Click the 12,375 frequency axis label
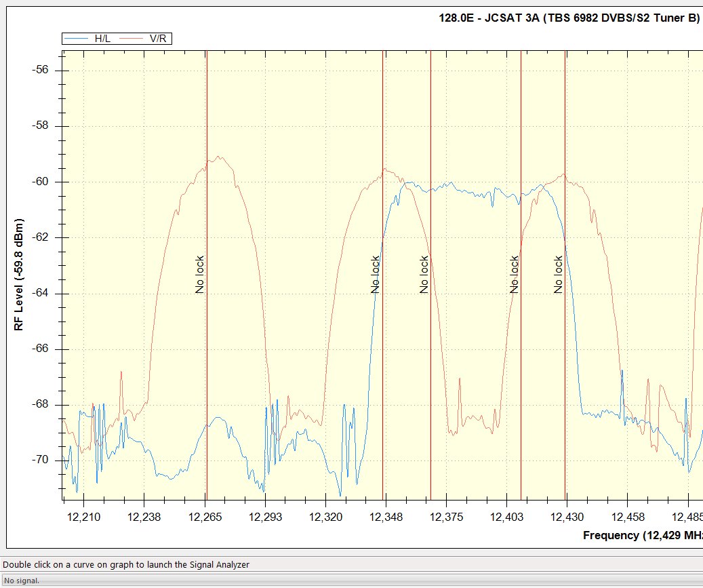 point(446,517)
